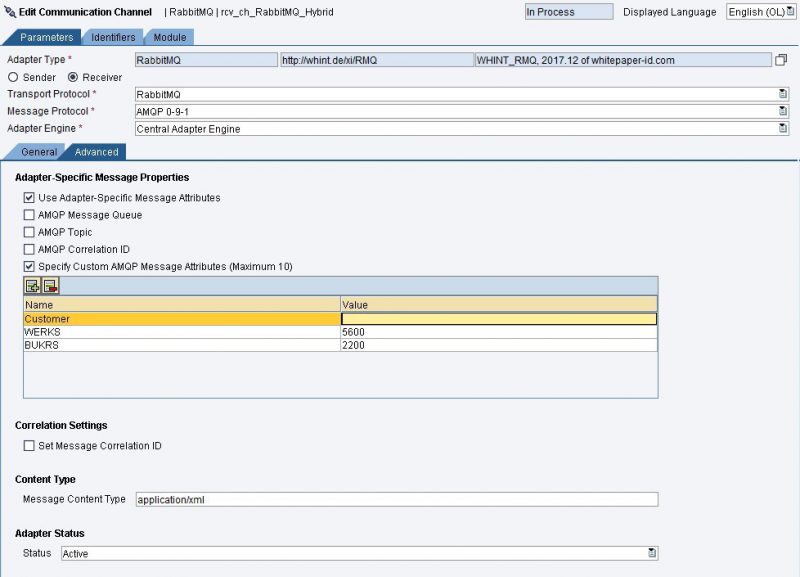Click the Value column header
This screenshot has height=577, width=800.
(x=499, y=305)
